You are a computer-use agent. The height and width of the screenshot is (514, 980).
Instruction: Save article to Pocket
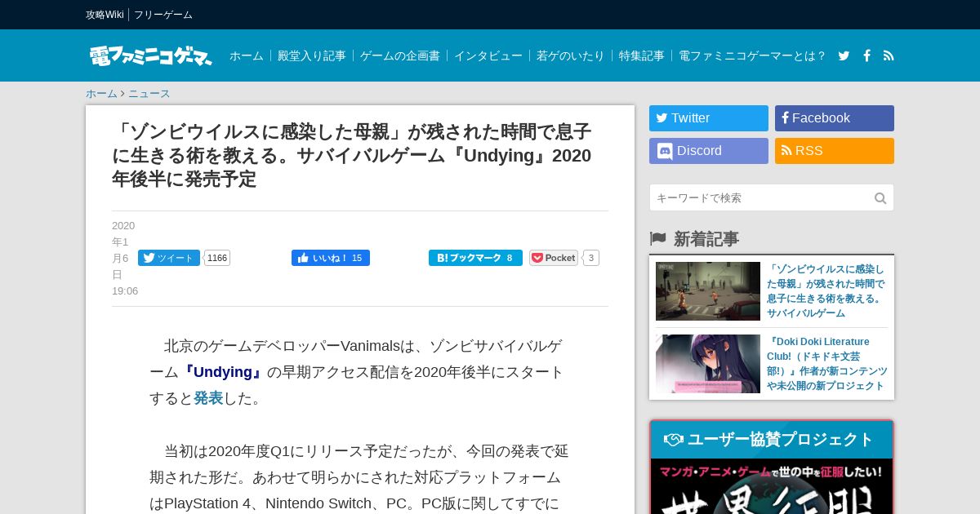554,258
